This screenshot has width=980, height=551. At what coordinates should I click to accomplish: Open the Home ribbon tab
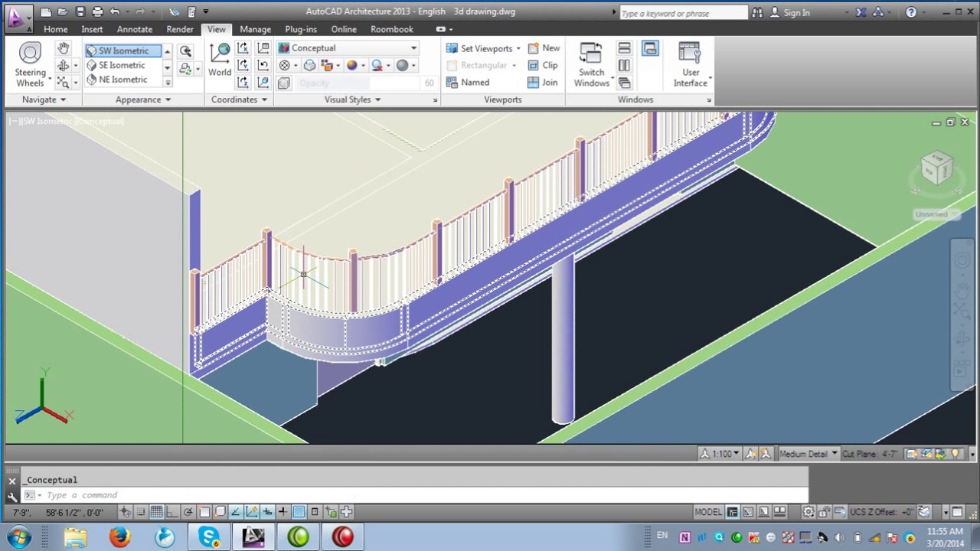coord(55,29)
